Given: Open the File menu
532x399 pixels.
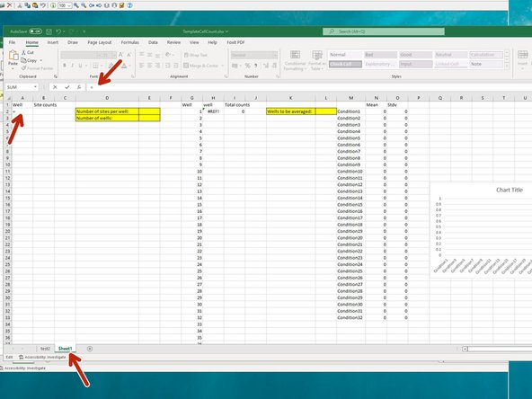Looking at the screenshot, I should (x=12, y=42).
